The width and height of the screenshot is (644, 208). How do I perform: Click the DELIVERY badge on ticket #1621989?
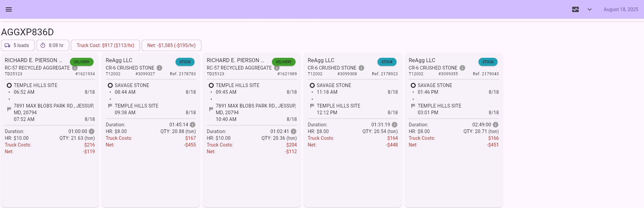(x=283, y=62)
